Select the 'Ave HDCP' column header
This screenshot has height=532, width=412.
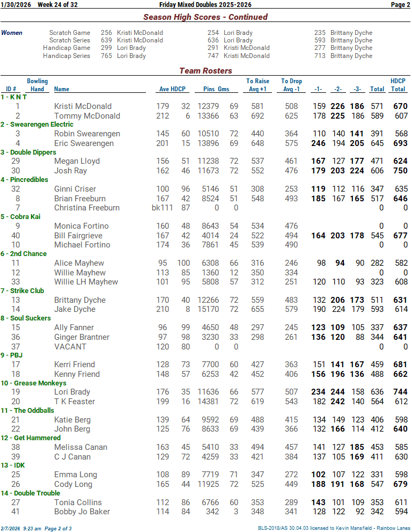coord(172,89)
